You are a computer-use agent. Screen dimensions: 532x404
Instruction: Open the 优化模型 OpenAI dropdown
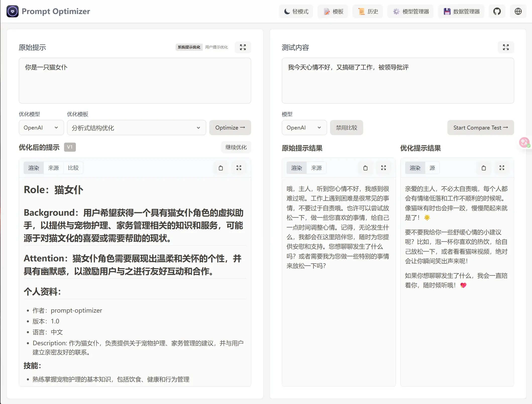(41, 128)
